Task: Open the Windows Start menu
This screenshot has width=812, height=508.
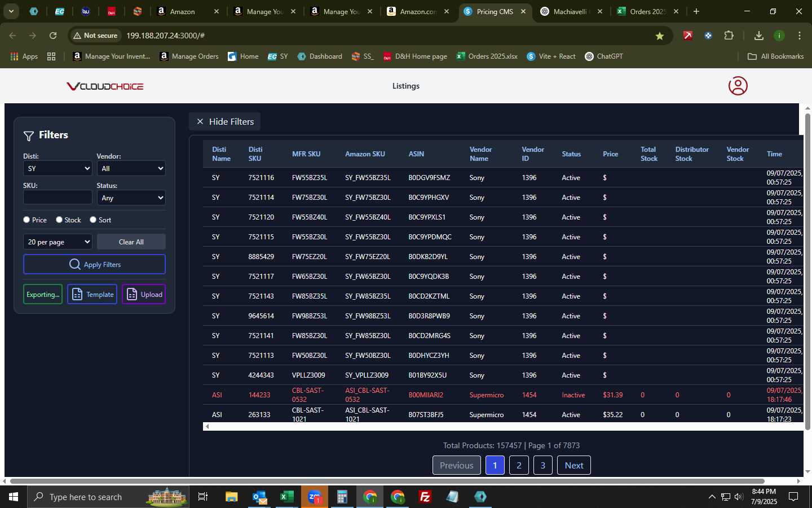Action: coord(14,497)
